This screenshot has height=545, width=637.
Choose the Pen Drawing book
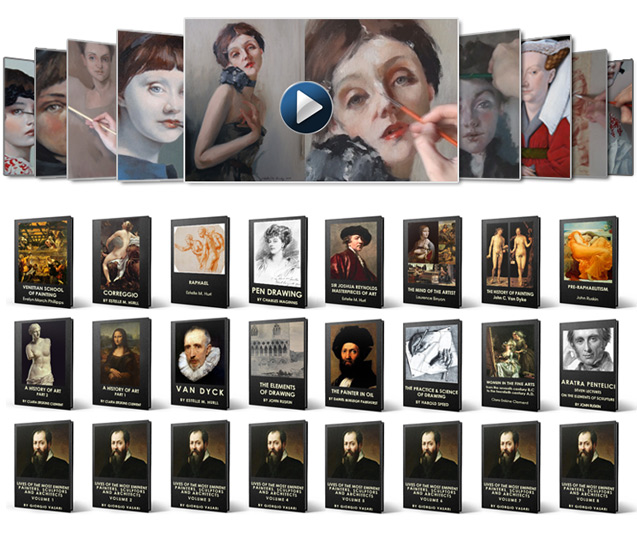click(278, 262)
